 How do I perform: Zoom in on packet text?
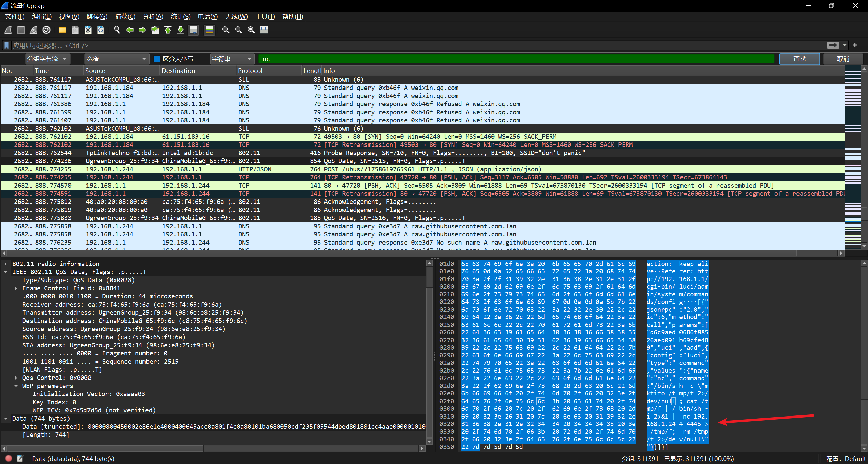click(226, 30)
